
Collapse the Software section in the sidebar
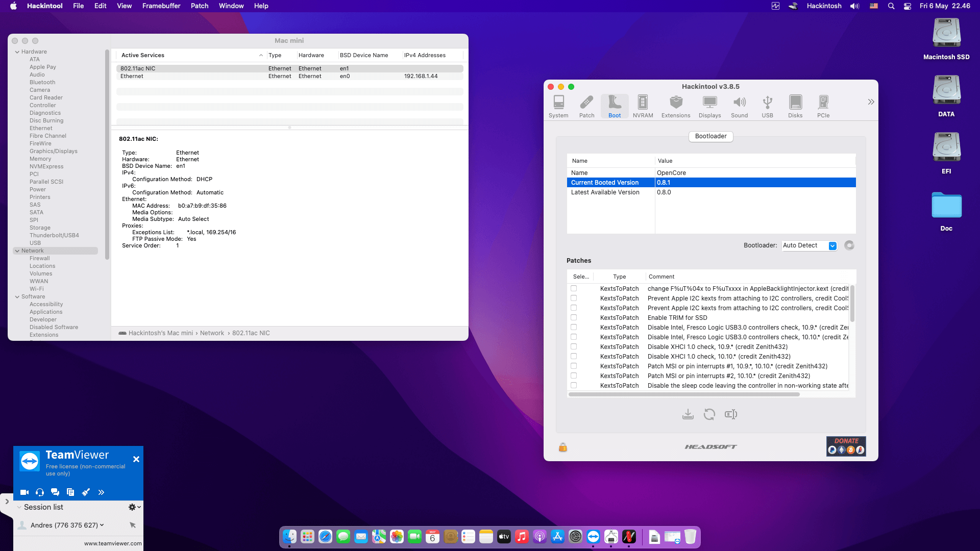[x=17, y=297]
